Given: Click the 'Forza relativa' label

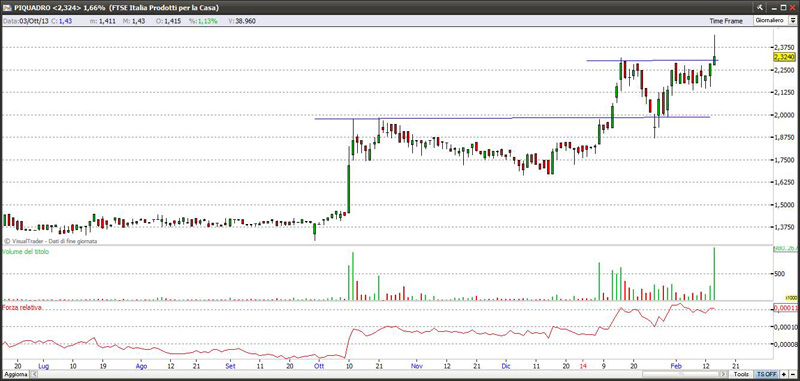Looking at the screenshot, I should (22, 308).
